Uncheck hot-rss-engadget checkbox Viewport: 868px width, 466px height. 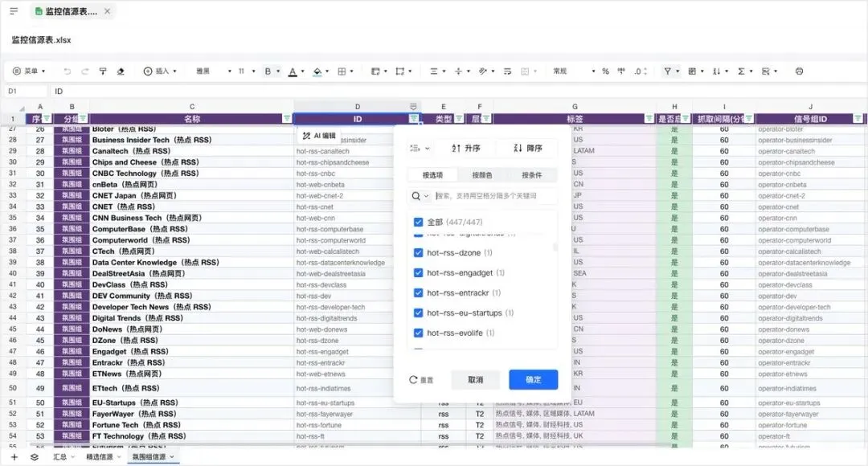[x=419, y=273]
